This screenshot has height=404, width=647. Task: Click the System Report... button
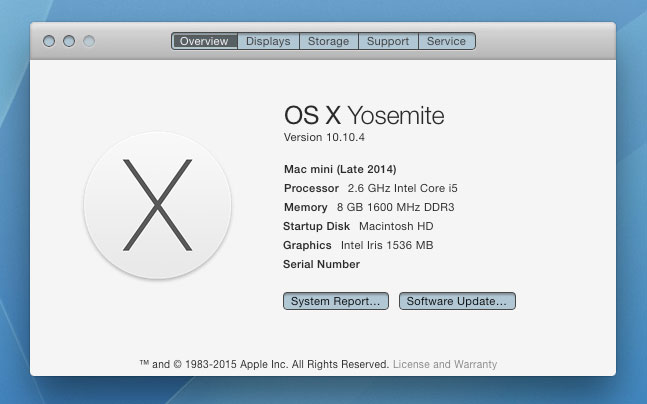(x=335, y=301)
